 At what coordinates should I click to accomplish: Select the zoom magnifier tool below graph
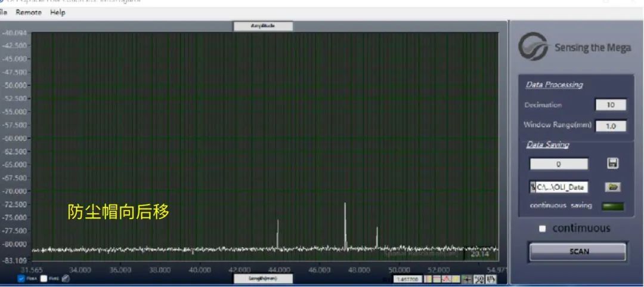click(x=479, y=279)
